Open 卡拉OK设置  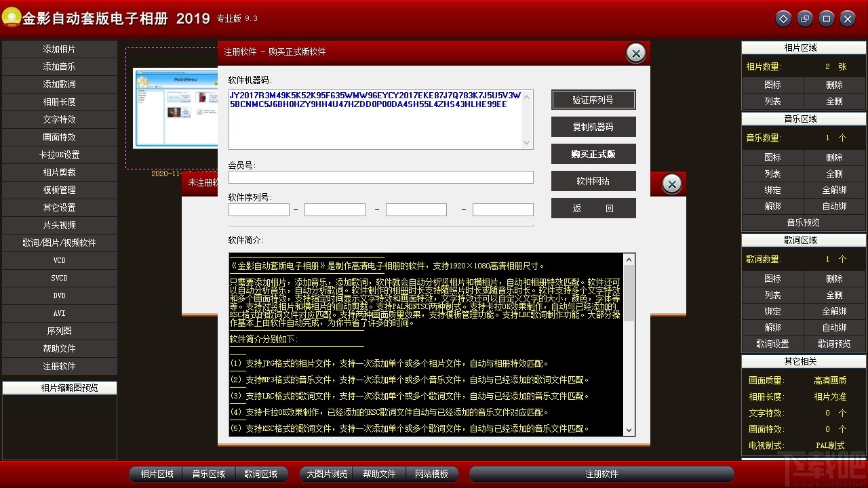click(60, 155)
